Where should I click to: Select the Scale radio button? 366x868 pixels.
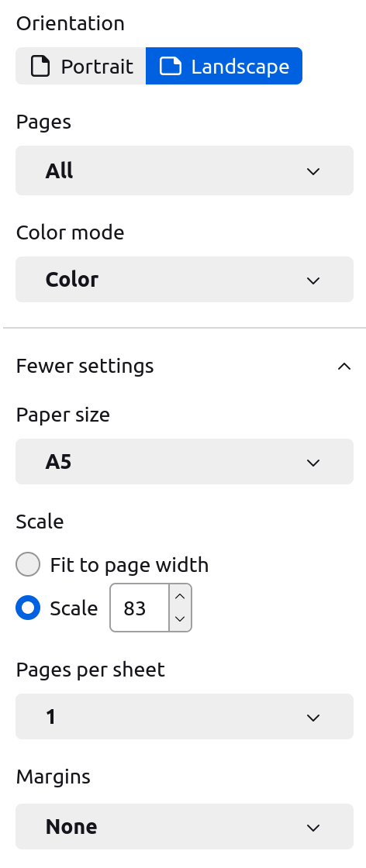(x=28, y=608)
